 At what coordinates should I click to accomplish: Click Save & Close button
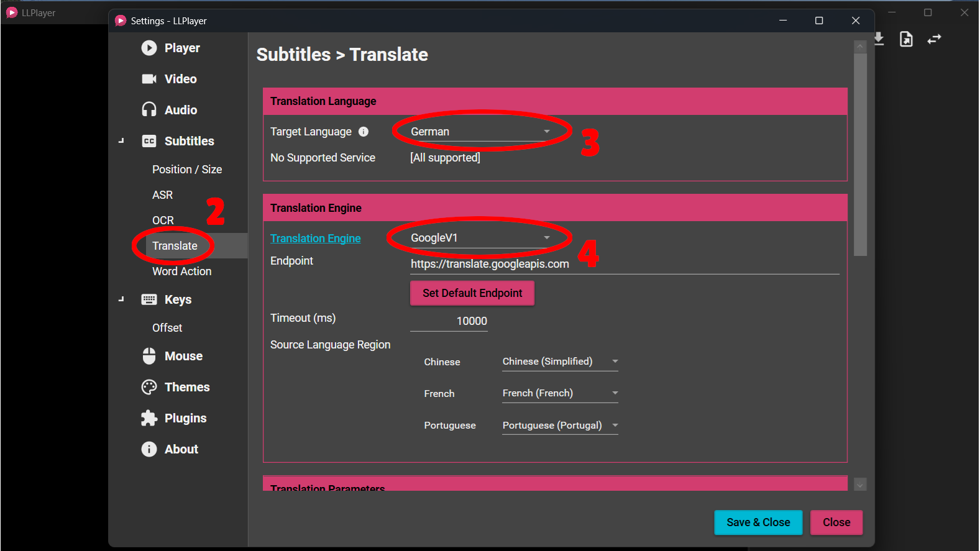click(758, 522)
